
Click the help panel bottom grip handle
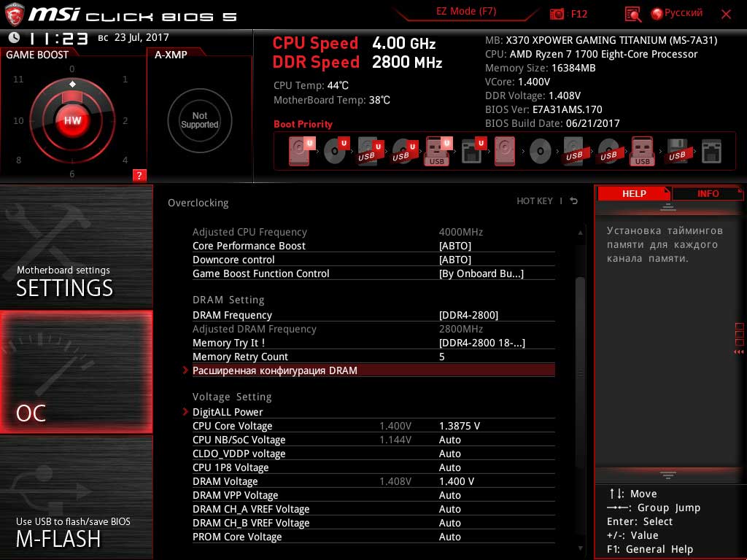click(667, 475)
